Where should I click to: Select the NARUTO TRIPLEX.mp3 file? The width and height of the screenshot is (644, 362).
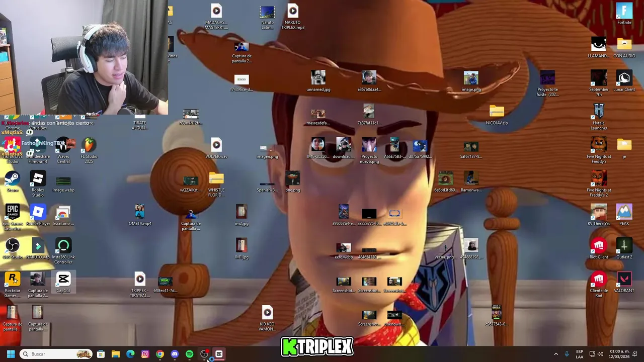coord(293,17)
